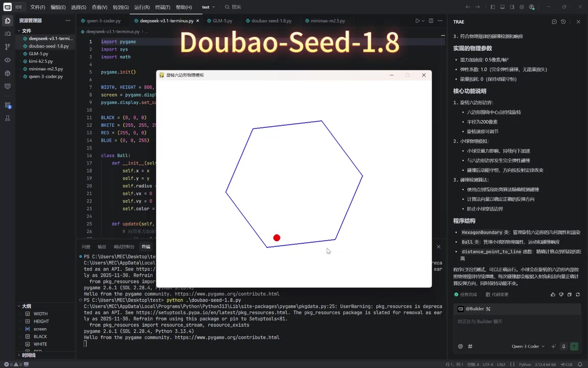Open the test project dropdown in title bar
This screenshot has width=588, height=368.
(208, 7)
